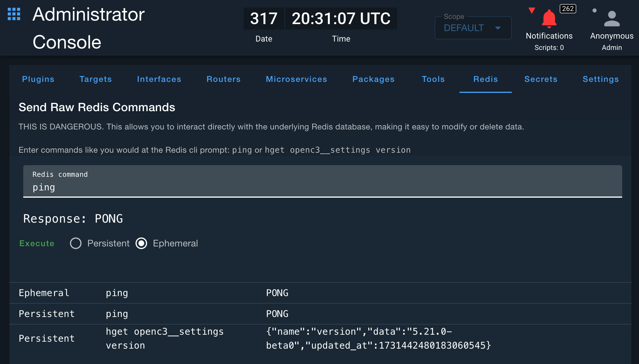Switch to the Secrets tab
Image resolution: width=639 pixels, height=364 pixels.
pos(541,79)
